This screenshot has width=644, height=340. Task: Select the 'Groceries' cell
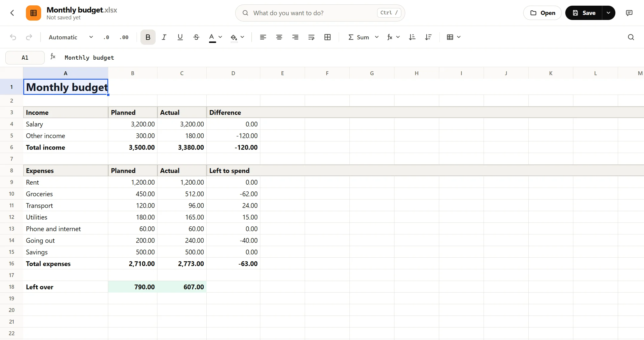click(x=66, y=194)
